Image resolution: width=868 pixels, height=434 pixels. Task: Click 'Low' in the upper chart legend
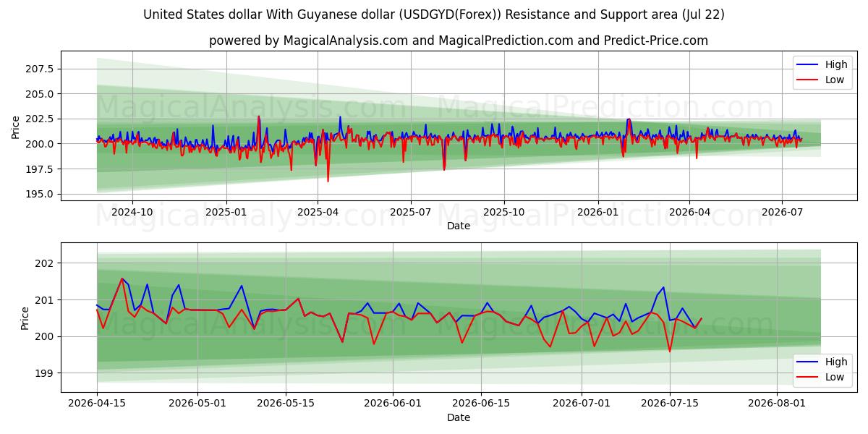tap(835, 80)
